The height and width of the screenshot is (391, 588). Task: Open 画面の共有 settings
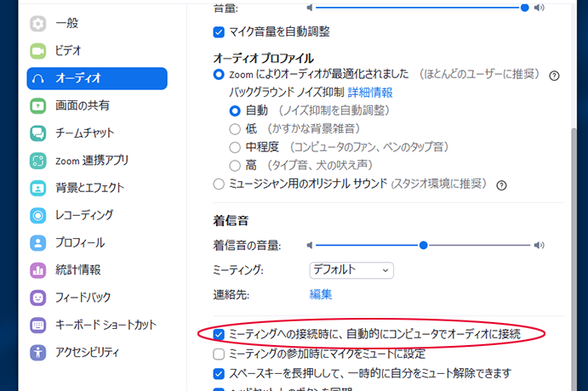coord(97,106)
